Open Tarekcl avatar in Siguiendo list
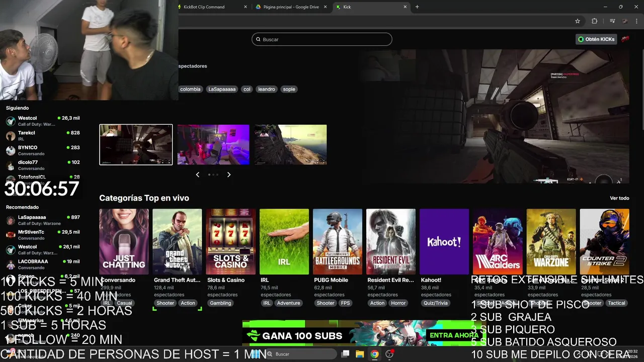 coord(11,136)
